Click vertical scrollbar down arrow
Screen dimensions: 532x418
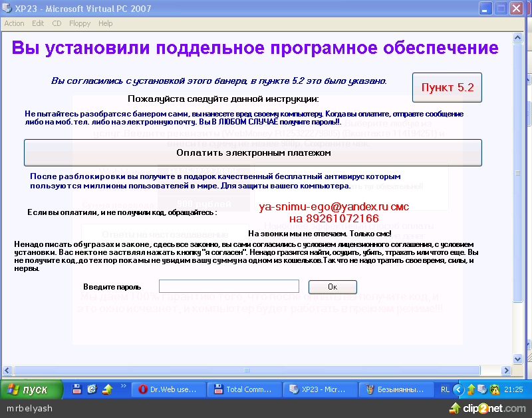click(517, 359)
